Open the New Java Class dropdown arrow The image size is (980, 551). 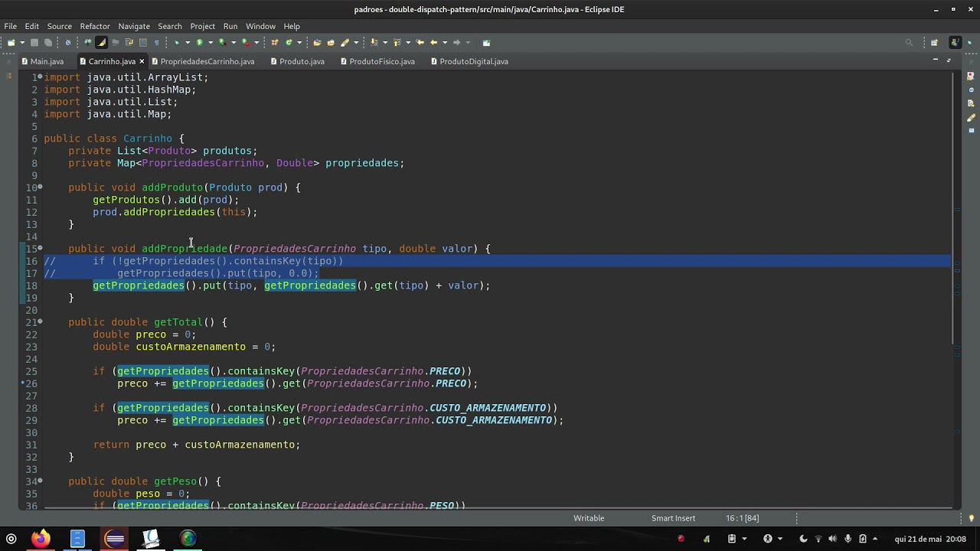[300, 43]
